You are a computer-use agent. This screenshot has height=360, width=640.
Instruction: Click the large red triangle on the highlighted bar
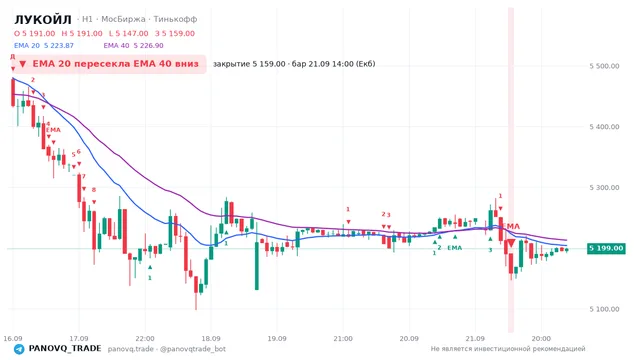511,244
